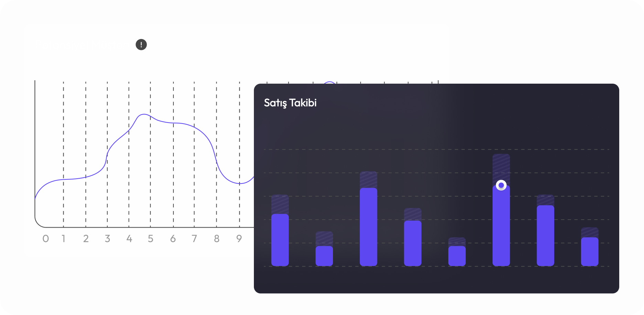Screen dimensions: 644x315
Task: Click axis label 8 on line chart
Action: click(x=217, y=239)
